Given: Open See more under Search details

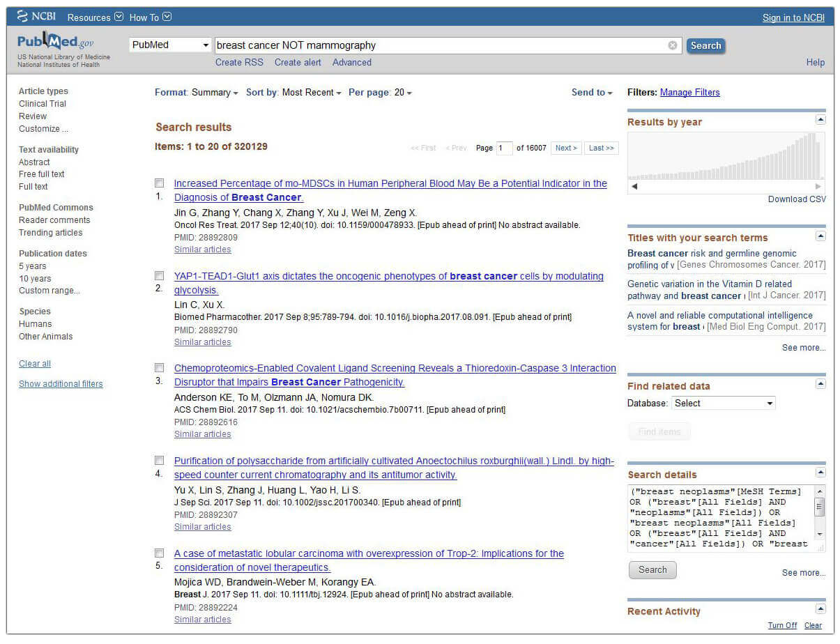Looking at the screenshot, I should point(804,573).
